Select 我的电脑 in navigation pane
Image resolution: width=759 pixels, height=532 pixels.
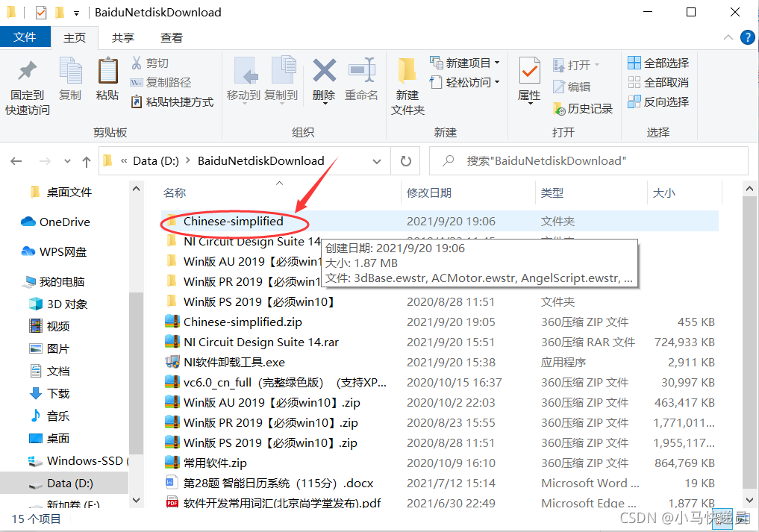[x=54, y=282]
